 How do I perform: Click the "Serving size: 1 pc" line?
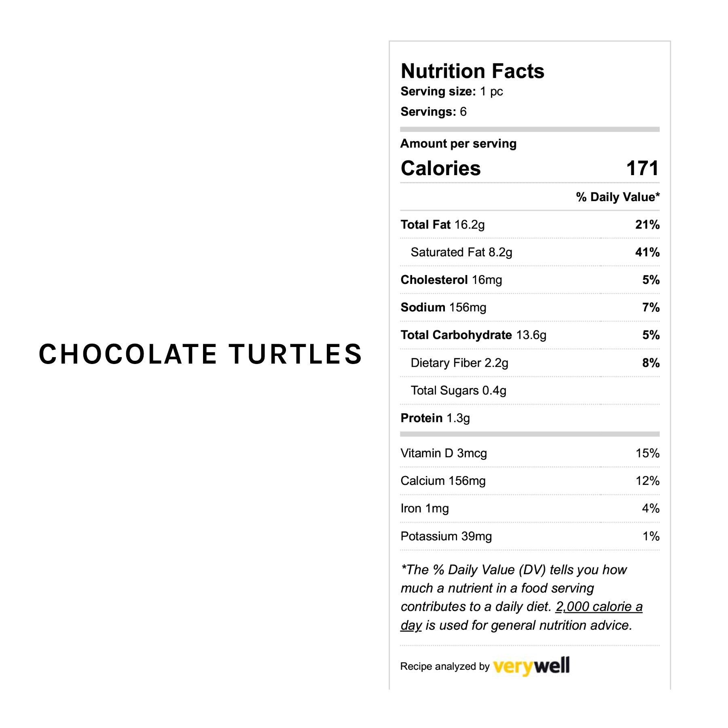pyautogui.click(x=451, y=91)
